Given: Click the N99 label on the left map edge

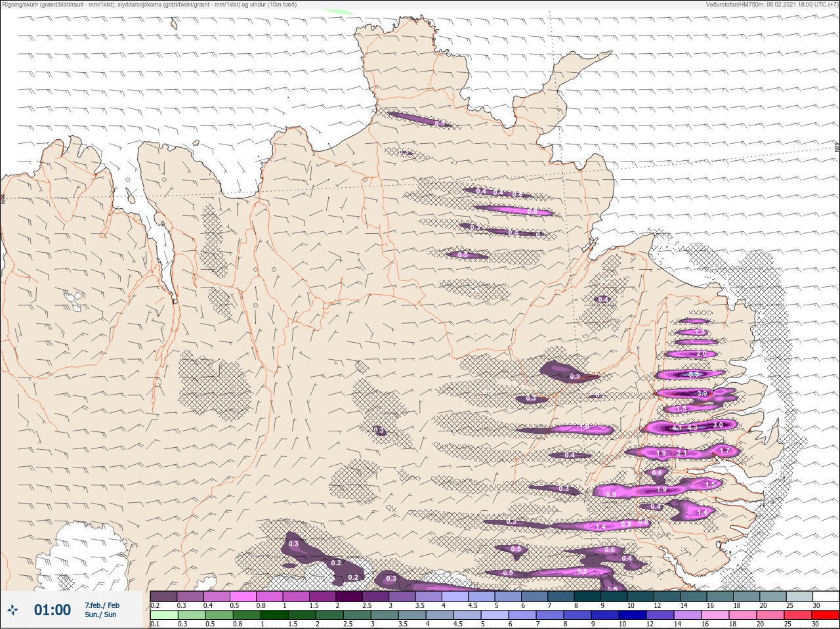Looking at the screenshot, I should (x=3, y=198).
